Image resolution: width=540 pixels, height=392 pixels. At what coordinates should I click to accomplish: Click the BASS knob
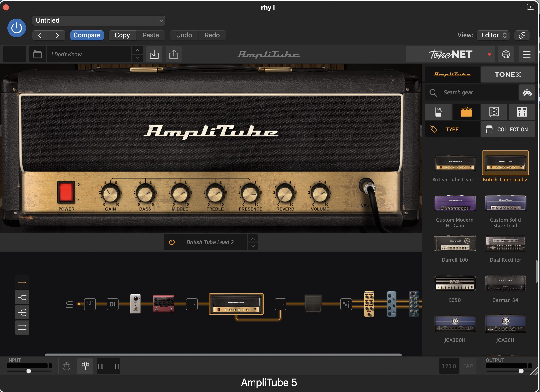(x=145, y=194)
